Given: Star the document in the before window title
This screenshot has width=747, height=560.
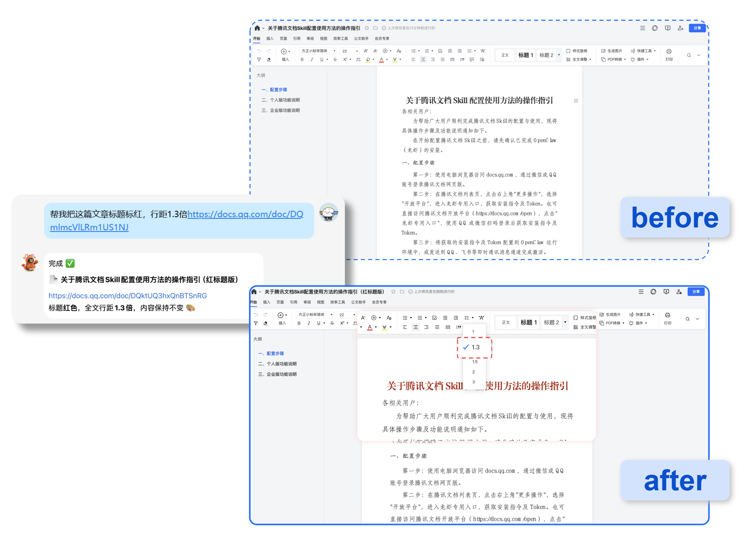Looking at the screenshot, I should [x=367, y=28].
